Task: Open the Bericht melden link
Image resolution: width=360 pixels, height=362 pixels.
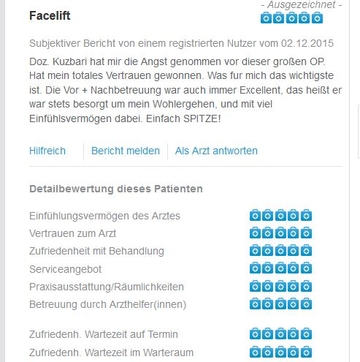Action: (126, 151)
